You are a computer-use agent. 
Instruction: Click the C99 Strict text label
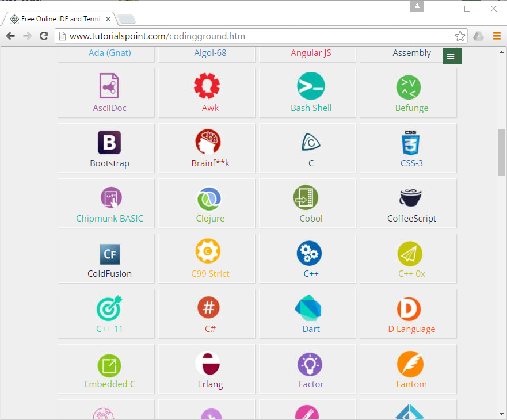[210, 274]
